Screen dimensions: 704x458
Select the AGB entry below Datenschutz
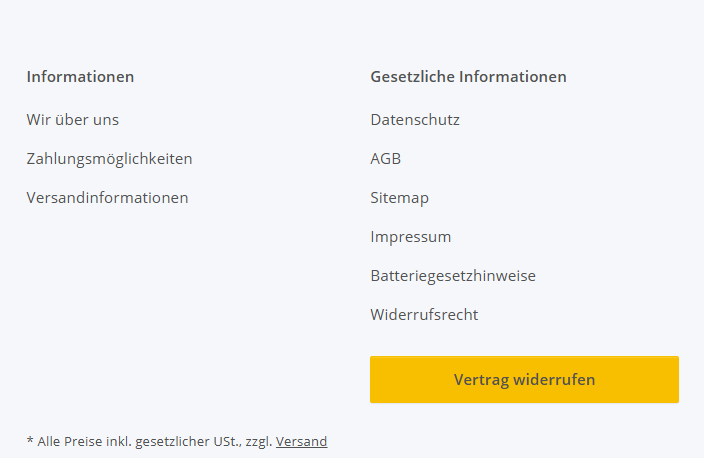click(385, 159)
